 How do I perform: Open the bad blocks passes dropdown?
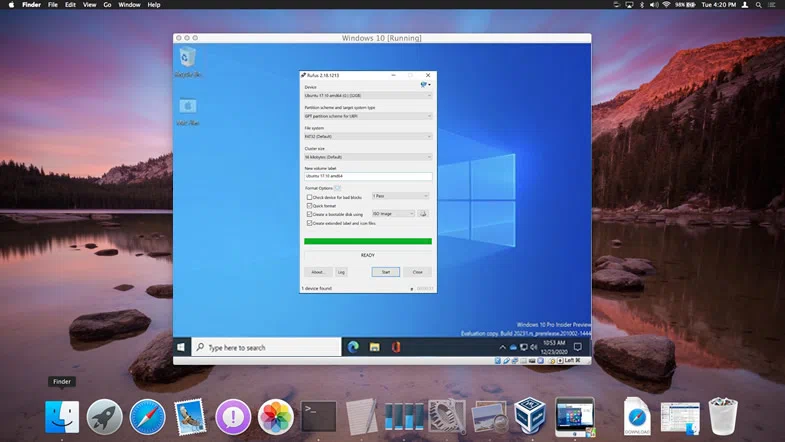pos(401,196)
